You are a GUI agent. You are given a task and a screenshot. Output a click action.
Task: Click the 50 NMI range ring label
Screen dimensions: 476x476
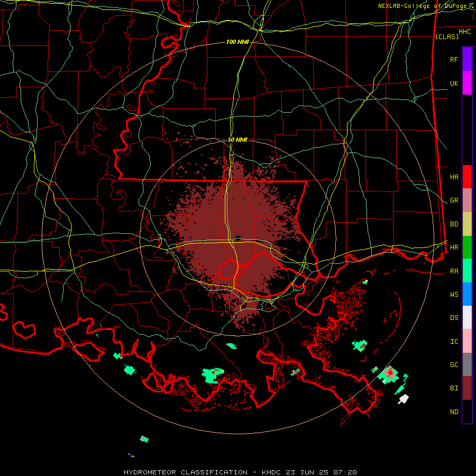coord(237,140)
